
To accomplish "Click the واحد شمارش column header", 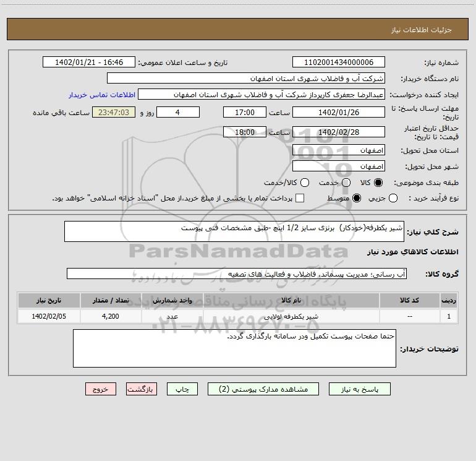I will (x=172, y=300).
